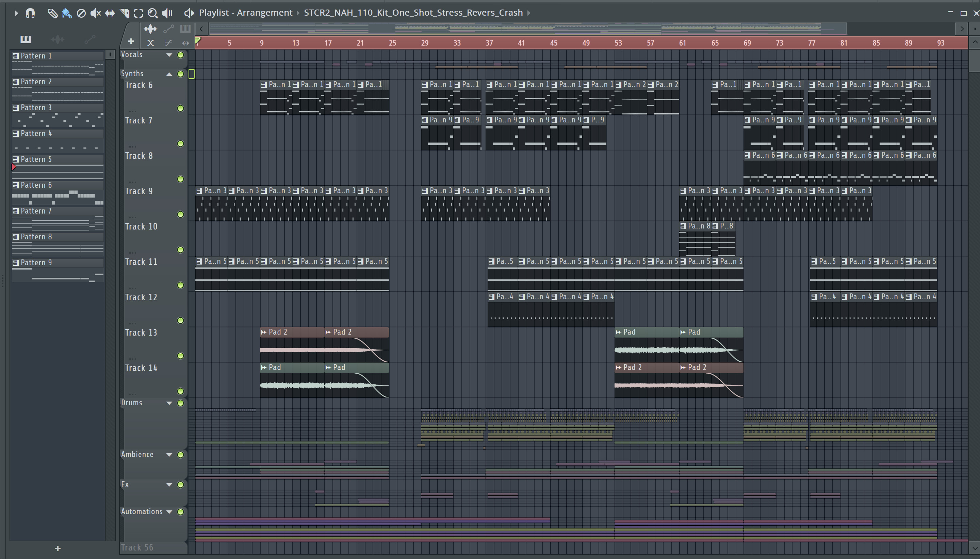Select Track 8 header name

point(139,156)
